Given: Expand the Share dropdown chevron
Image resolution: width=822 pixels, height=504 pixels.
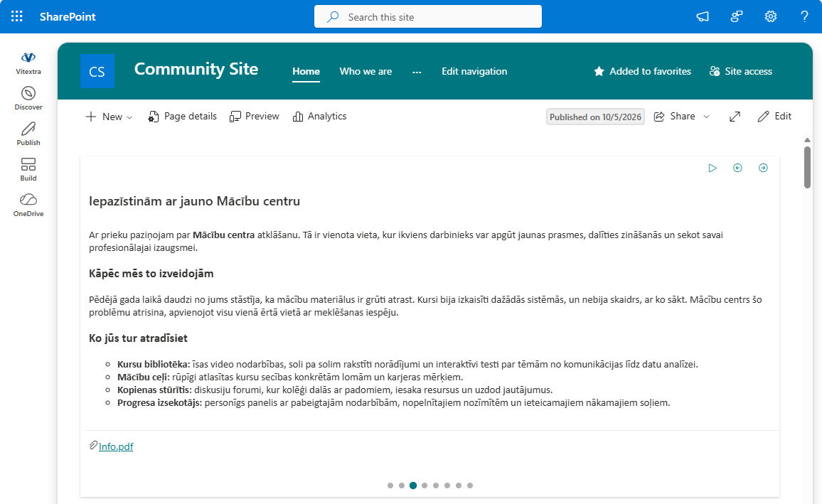Looking at the screenshot, I should [x=706, y=117].
